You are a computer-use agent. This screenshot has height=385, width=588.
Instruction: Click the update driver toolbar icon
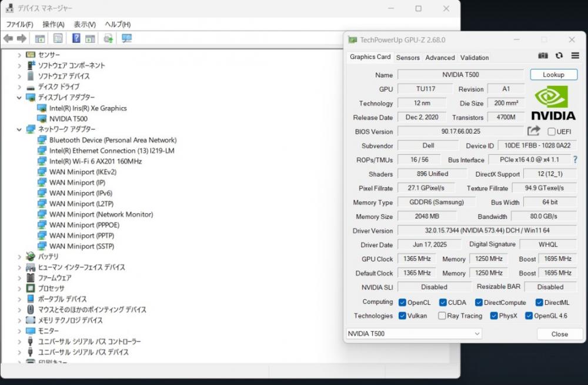pos(108,38)
